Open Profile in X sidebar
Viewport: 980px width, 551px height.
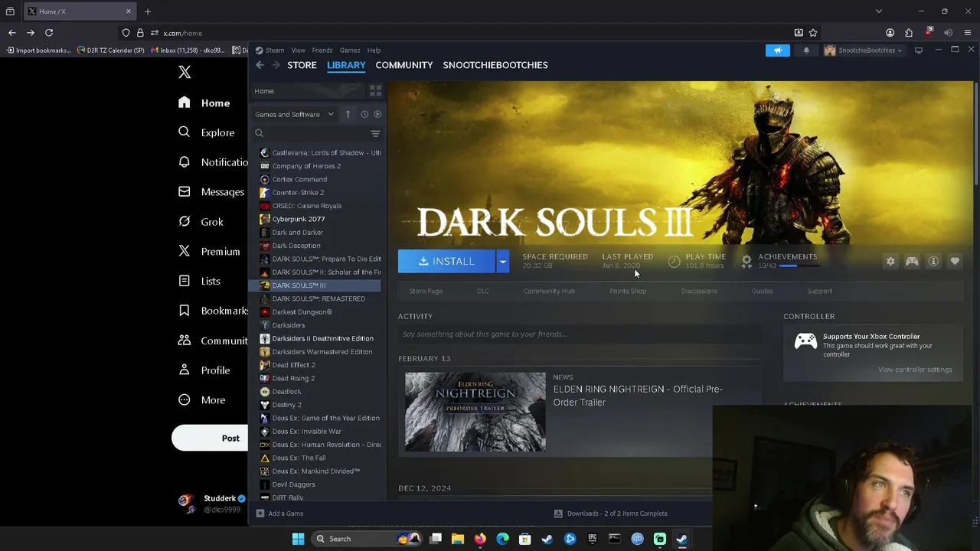coord(204,370)
